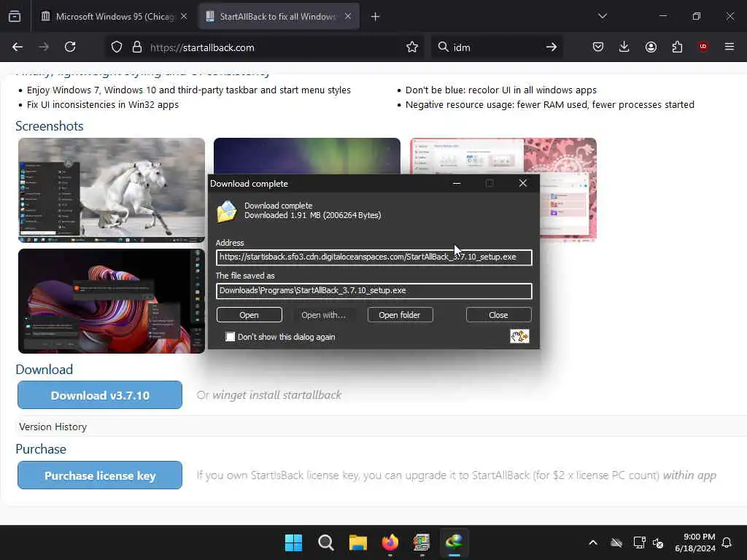This screenshot has height=560, width=747.
Task: Show hidden tray icons chevron
Action: (x=592, y=542)
